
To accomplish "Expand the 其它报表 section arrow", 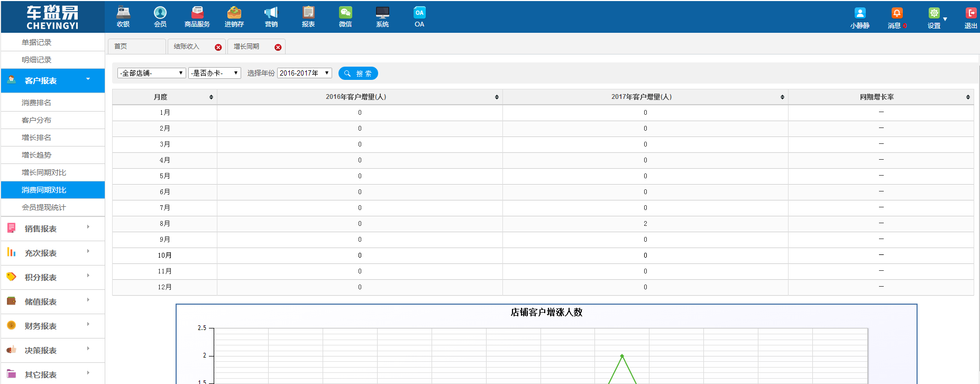I will [x=88, y=373].
